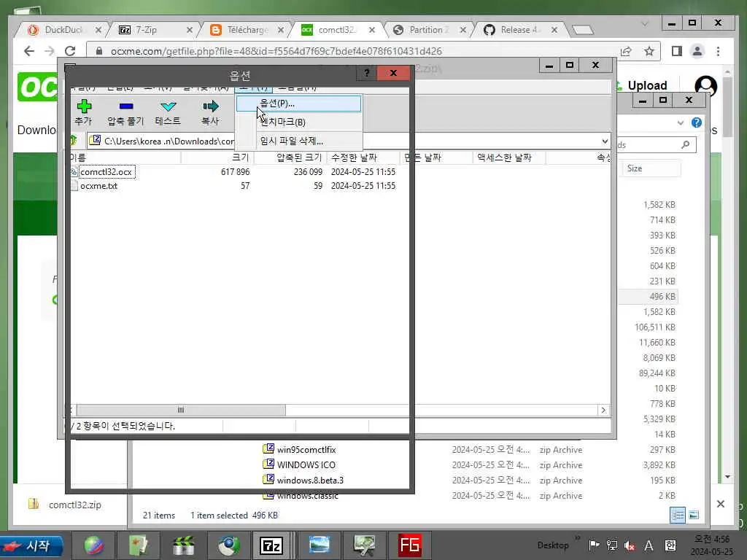Click the blue help icon in Explorer window
Image resolution: width=747 pixels, height=560 pixels.
click(x=697, y=122)
